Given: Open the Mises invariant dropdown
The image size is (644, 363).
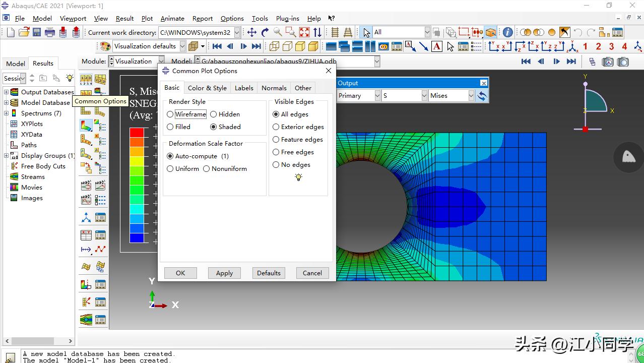Looking at the screenshot, I should click(451, 96).
